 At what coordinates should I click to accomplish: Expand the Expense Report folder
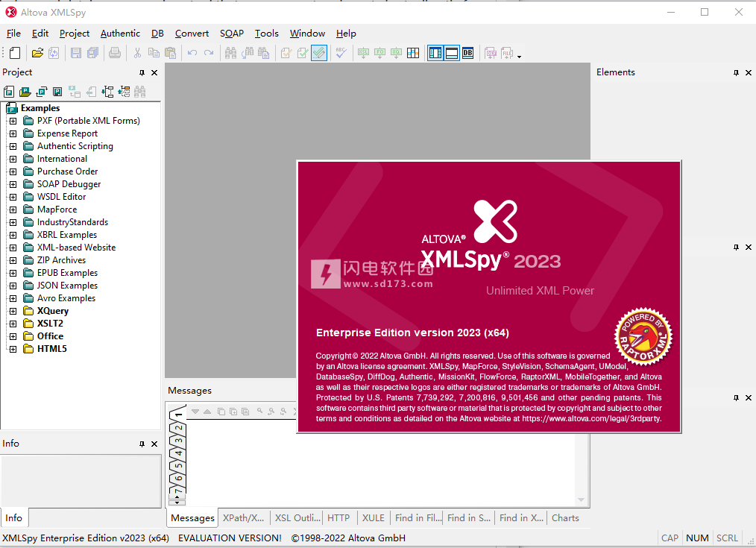13,133
